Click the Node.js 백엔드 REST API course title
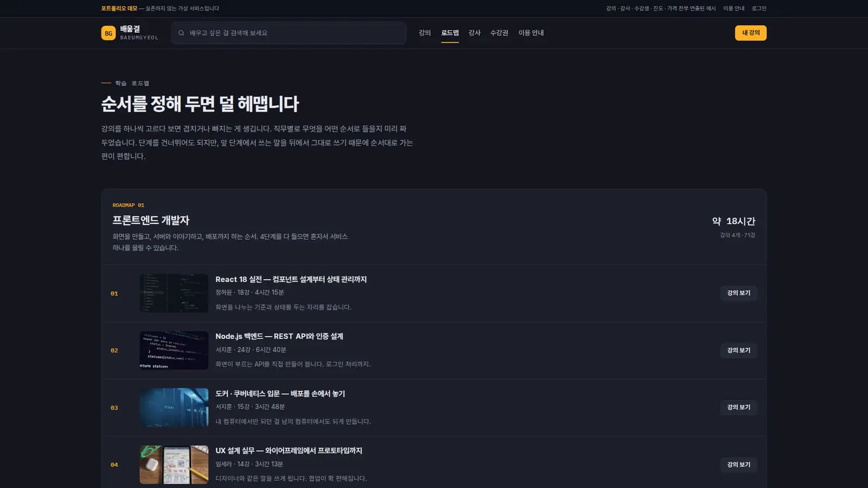This screenshot has height=488, width=868. pos(279,336)
